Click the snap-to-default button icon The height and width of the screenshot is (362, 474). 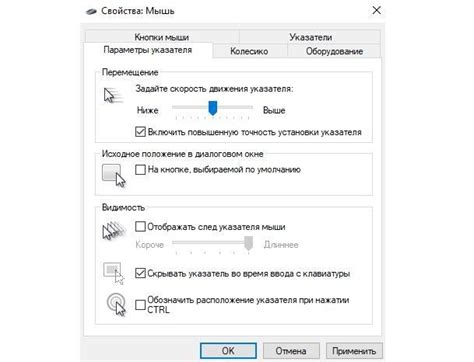114,175
